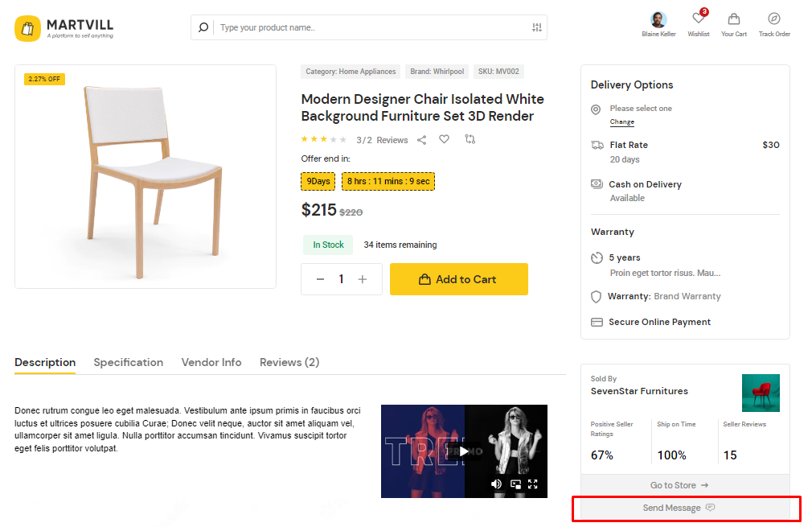Screen dimensions: 812x527
Task: Click the product share icon
Action: coord(421,140)
